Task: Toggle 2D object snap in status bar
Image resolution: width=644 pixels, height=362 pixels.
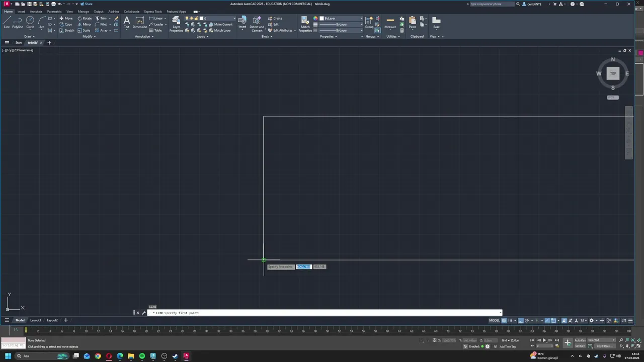Action: tap(553, 320)
